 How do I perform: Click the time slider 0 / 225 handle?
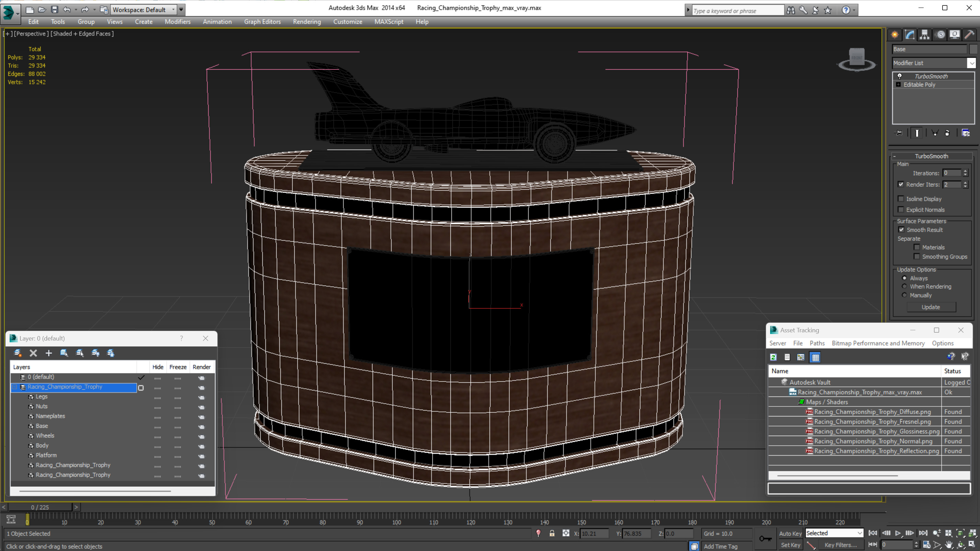point(40,507)
